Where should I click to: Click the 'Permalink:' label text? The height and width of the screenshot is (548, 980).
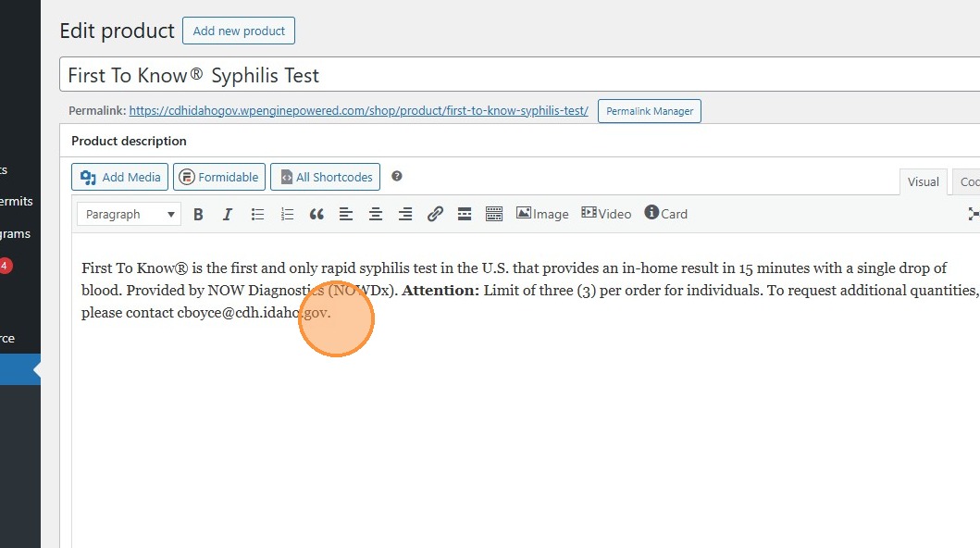[97, 110]
